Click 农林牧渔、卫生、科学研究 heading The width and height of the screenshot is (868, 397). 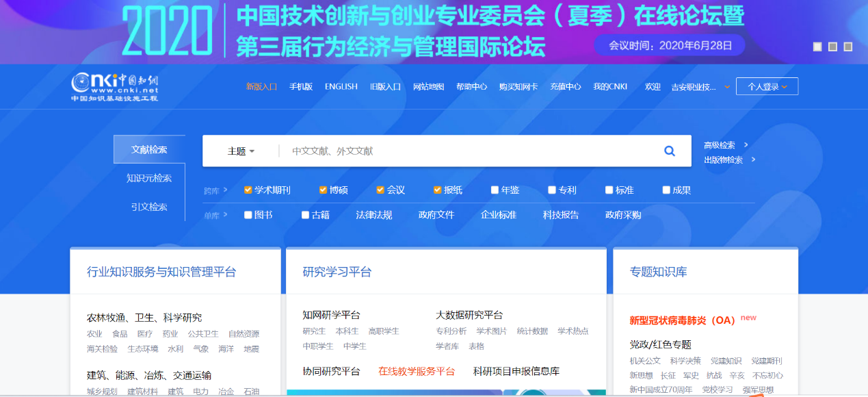tap(144, 318)
